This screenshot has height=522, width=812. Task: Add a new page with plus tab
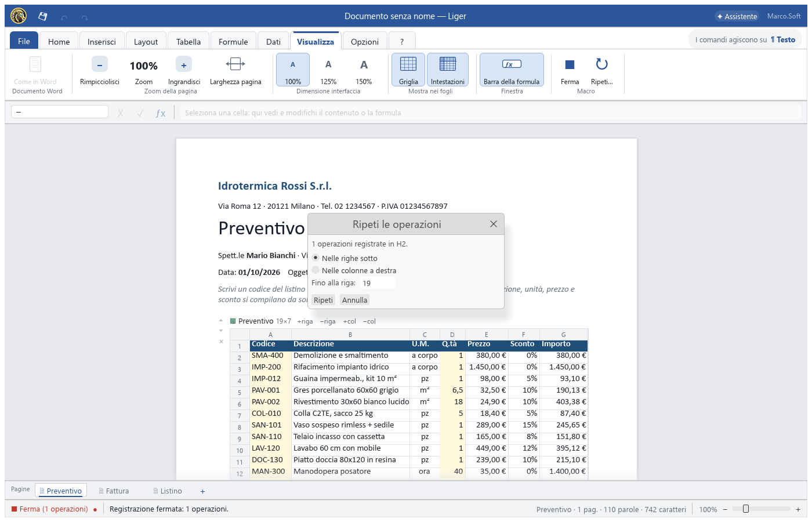202,491
